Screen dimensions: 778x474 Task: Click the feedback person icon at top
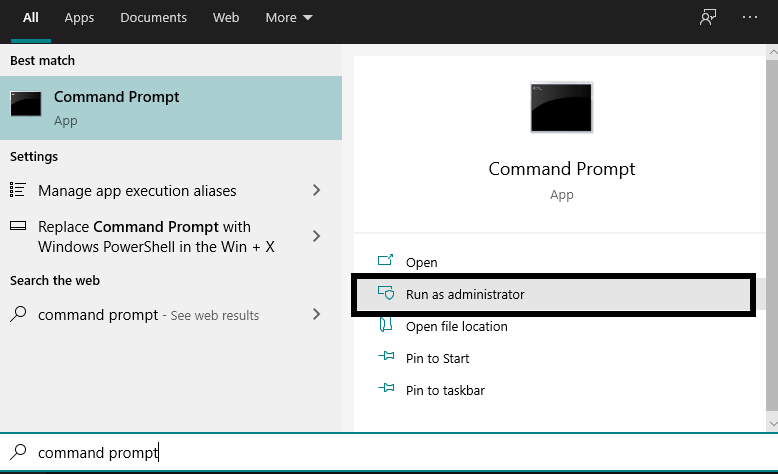pos(708,18)
